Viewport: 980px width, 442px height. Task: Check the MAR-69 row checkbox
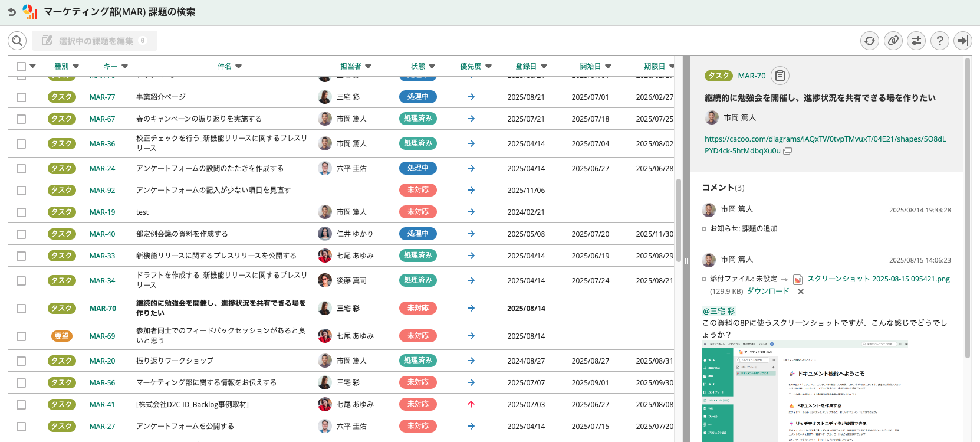tap(21, 336)
